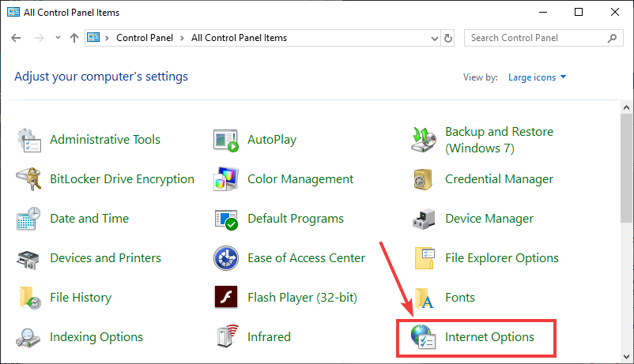Expand the View by Large icons dropdown
634x364 pixels.
(x=537, y=77)
